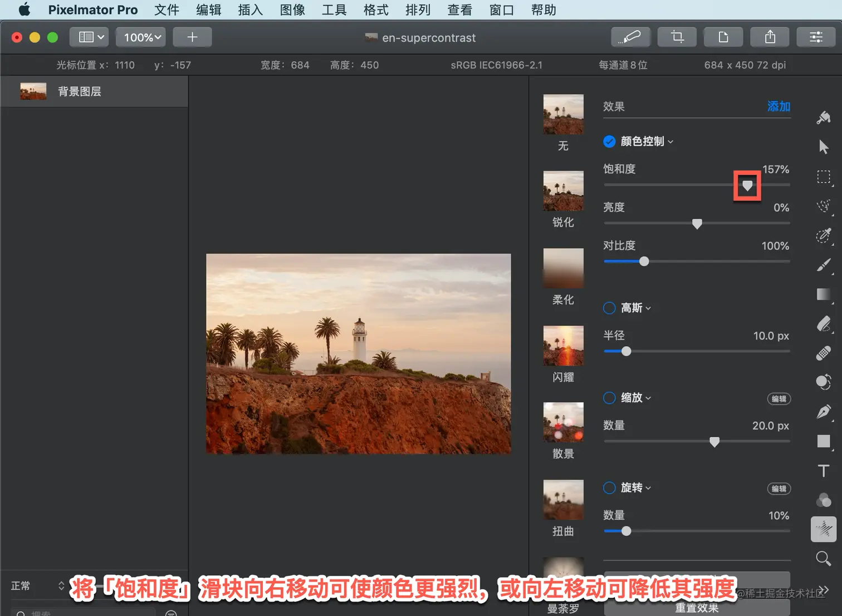Click 添加 to add an effect

point(779,106)
